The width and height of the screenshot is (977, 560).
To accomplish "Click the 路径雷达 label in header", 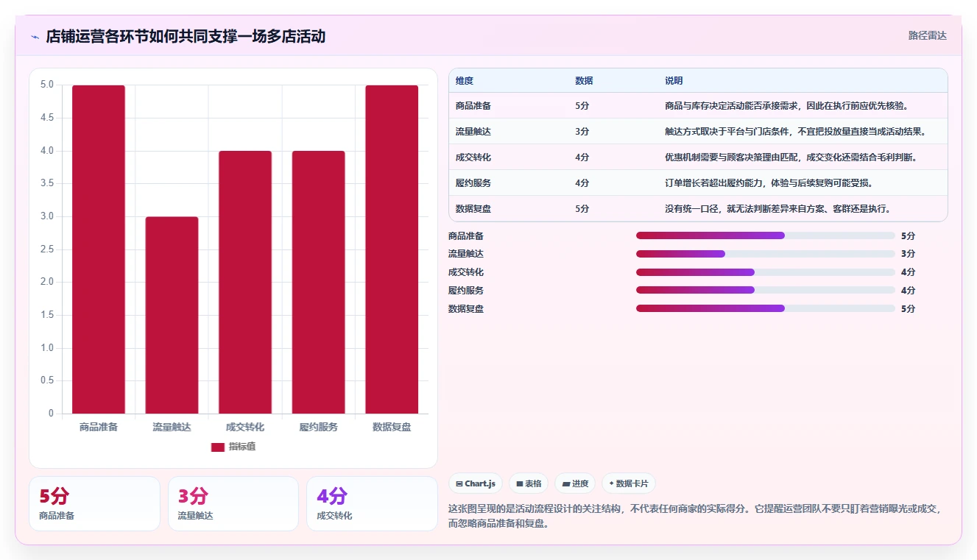I will click(x=927, y=35).
